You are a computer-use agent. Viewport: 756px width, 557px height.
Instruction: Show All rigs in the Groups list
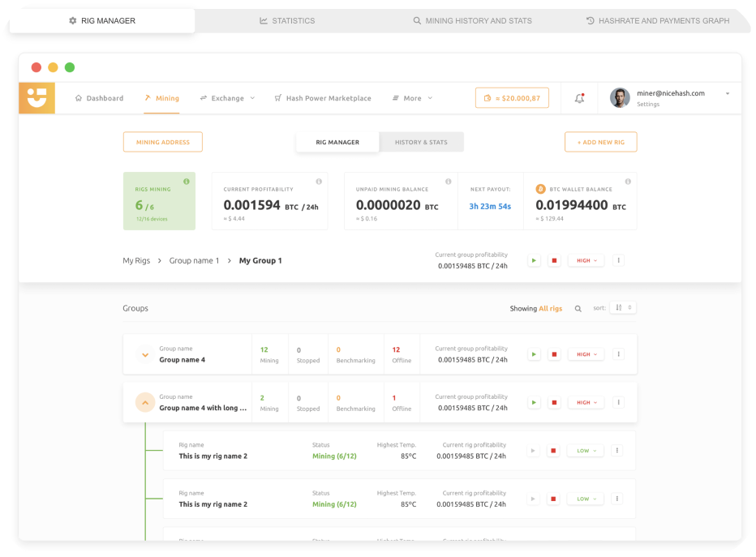coord(551,308)
